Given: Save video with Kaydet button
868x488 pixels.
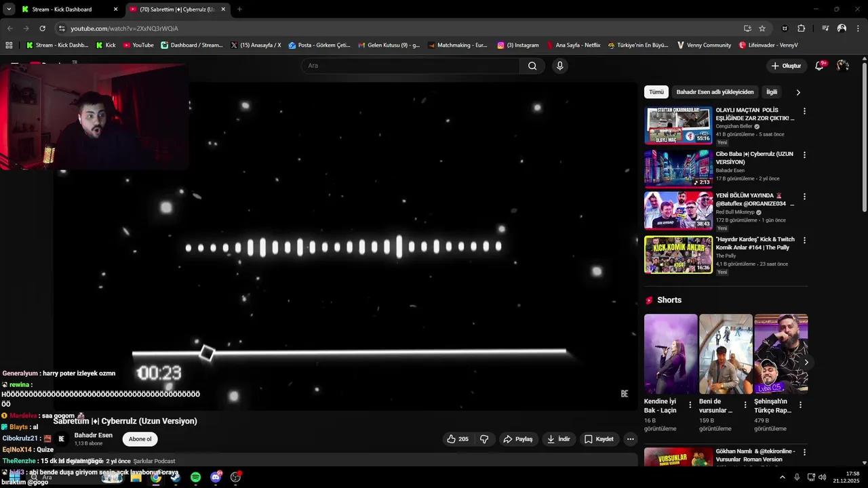Looking at the screenshot, I should 599,439.
